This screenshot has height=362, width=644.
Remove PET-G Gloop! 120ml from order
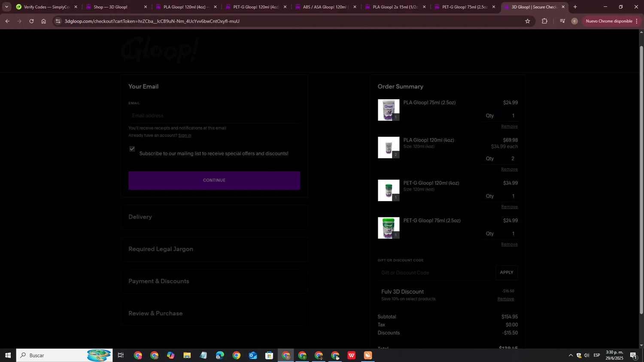(509, 207)
